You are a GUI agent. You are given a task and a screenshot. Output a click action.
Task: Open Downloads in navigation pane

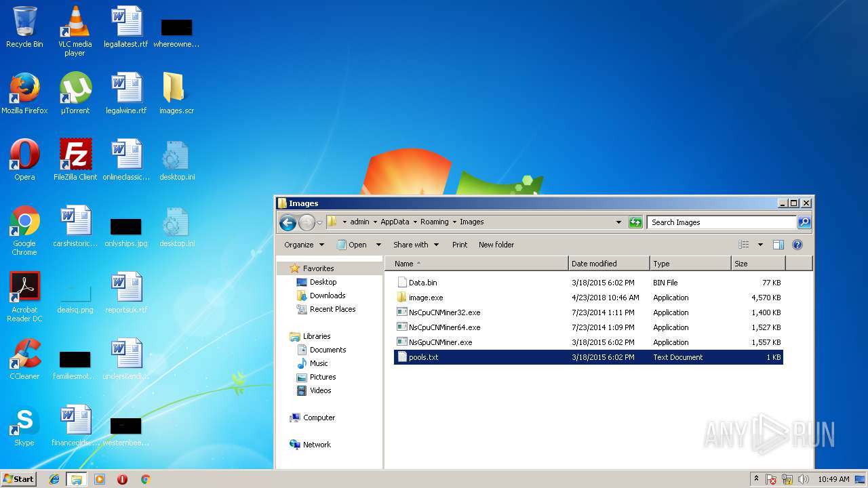(328, 296)
